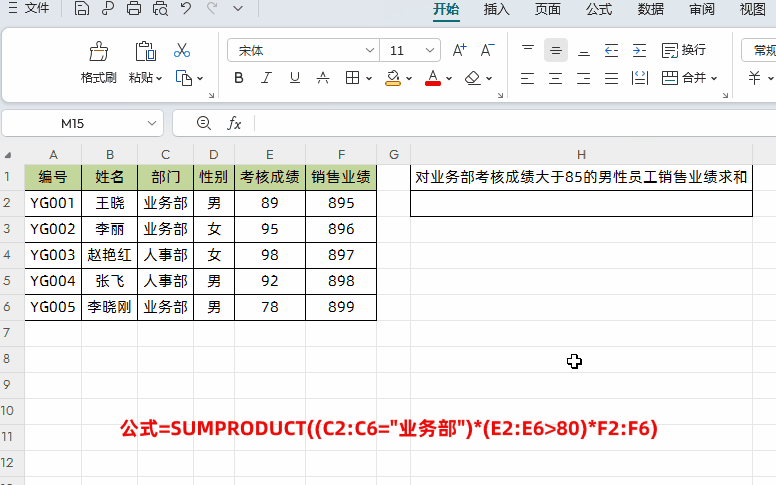Click the Copy icon
The height and width of the screenshot is (485, 776).
pyautogui.click(x=184, y=78)
